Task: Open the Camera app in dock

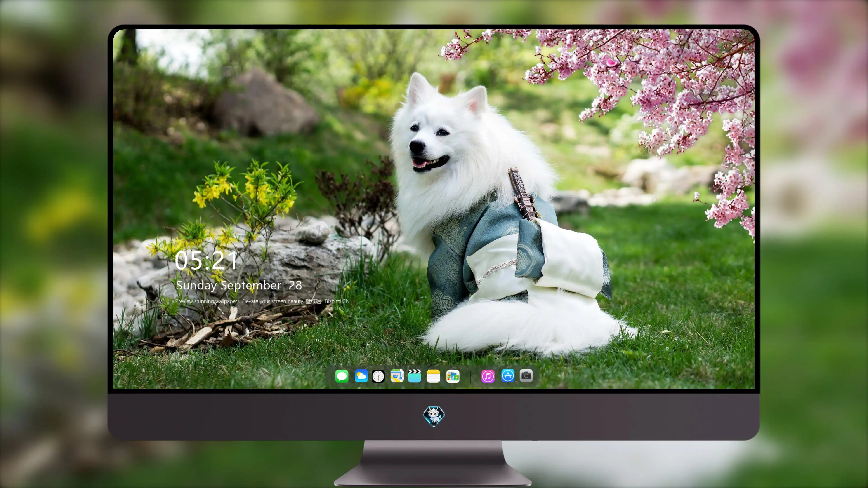Action: 526,375
